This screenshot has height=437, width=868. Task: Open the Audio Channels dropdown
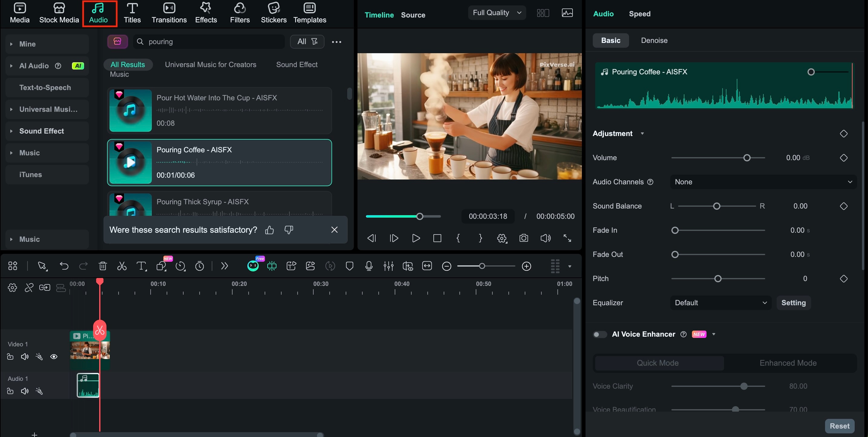tap(763, 182)
